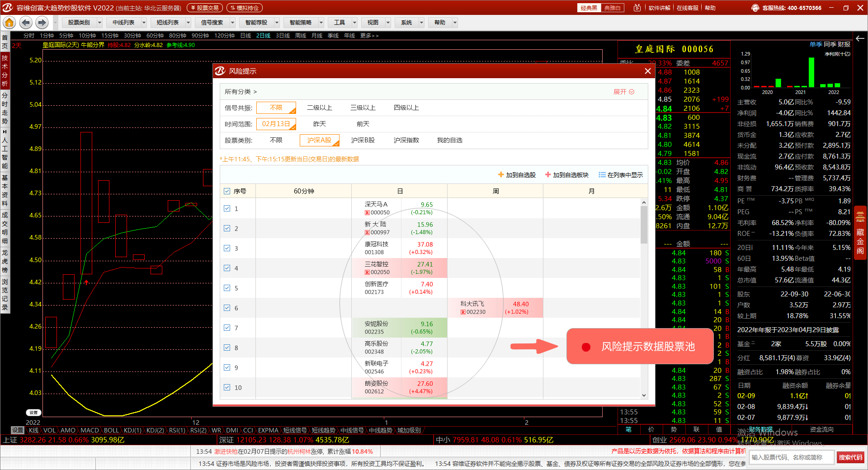Open the 技术分析 sidebar tab
This screenshot has height=470, width=868.
[5, 70]
